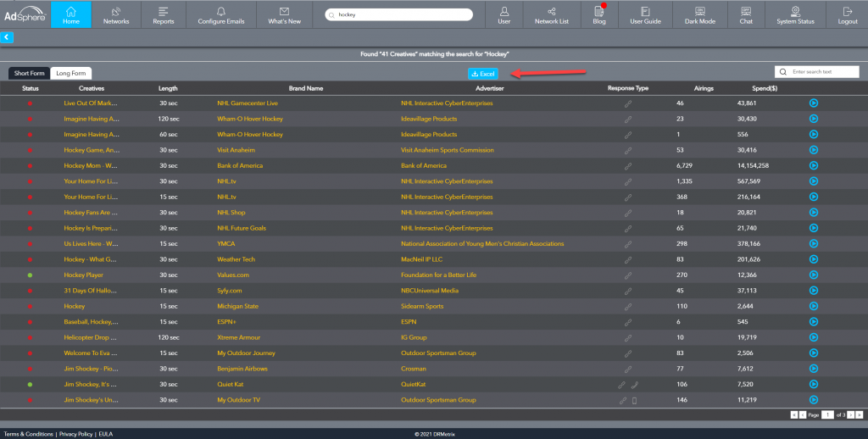Click the Crosman advertiser link
Viewport: 868px width, 439px height.
point(414,368)
